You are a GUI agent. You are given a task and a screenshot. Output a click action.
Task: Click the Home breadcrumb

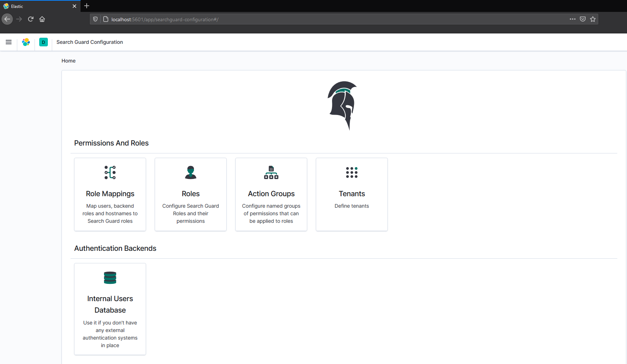(68, 61)
